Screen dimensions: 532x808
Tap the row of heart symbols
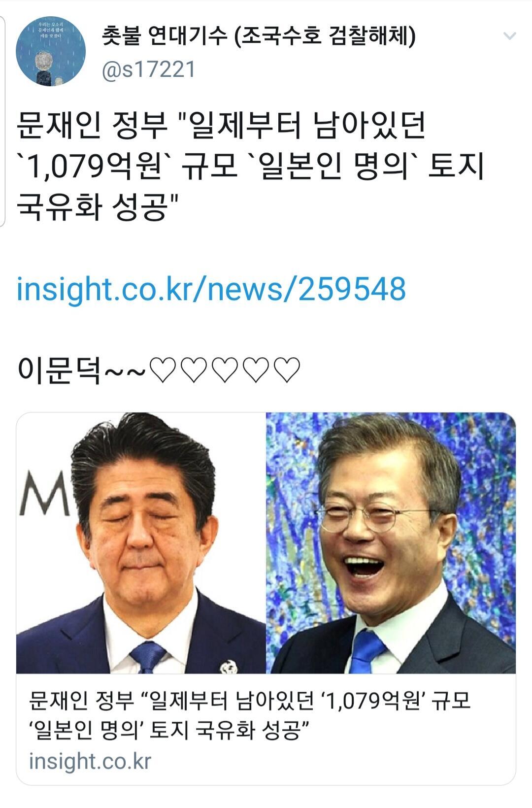[224, 370]
